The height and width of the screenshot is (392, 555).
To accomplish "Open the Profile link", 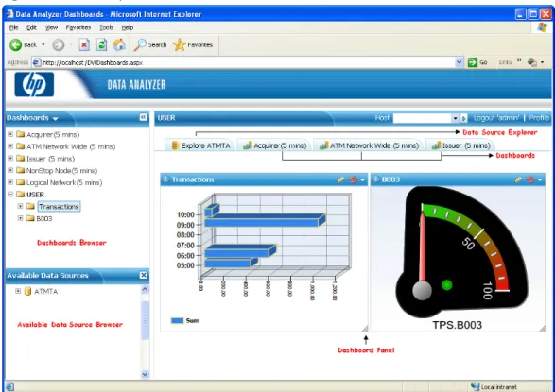I will pos(539,118).
